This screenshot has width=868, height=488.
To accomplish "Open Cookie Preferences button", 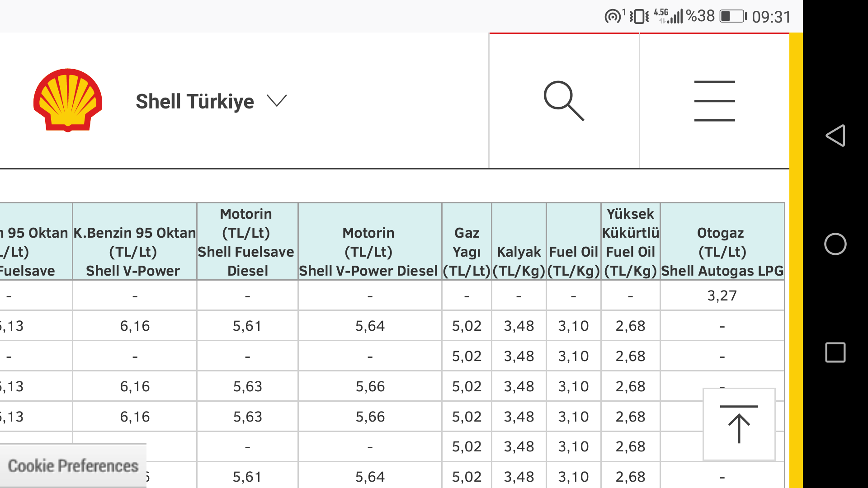I will pyautogui.click(x=73, y=466).
